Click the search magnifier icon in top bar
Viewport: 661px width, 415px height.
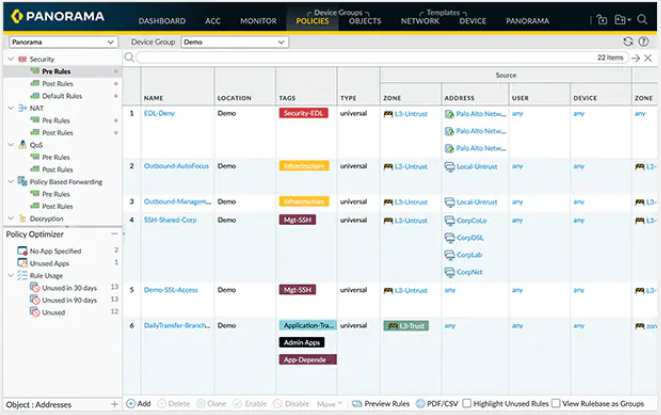[643, 19]
